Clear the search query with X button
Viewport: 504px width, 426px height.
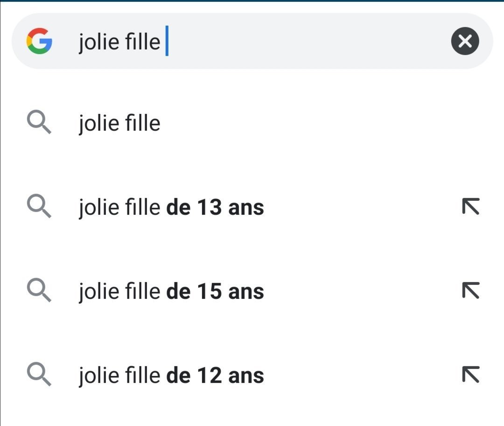click(465, 41)
